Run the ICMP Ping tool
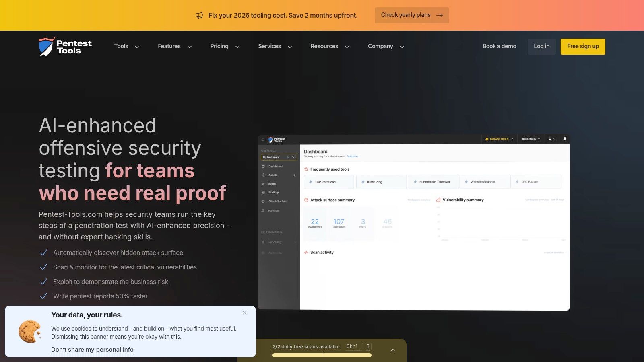This screenshot has height=362, width=644. point(381,182)
